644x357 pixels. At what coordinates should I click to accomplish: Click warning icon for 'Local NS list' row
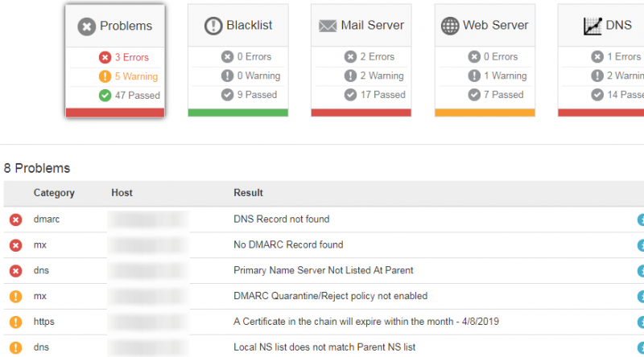15,347
